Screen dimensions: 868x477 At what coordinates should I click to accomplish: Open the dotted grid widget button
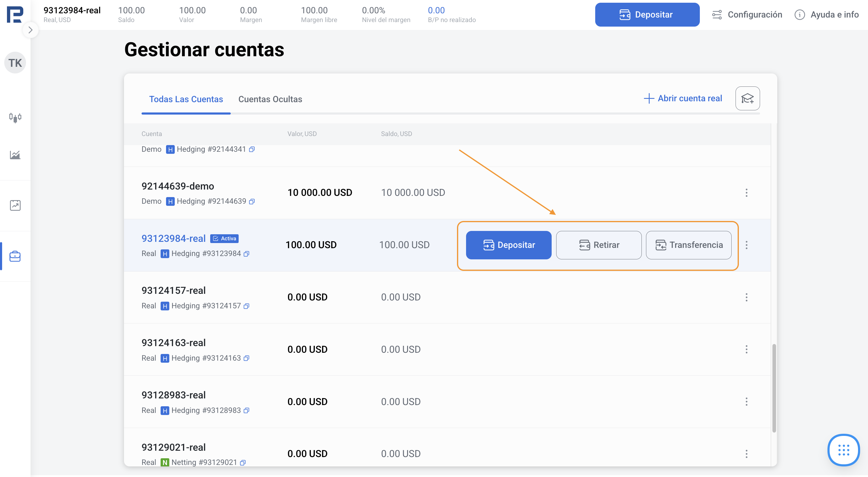click(844, 450)
